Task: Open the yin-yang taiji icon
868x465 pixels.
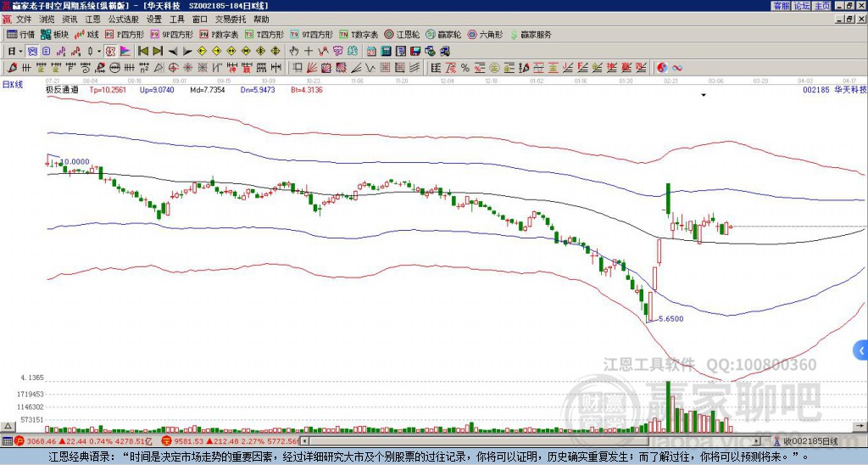Action: tap(662, 68)
